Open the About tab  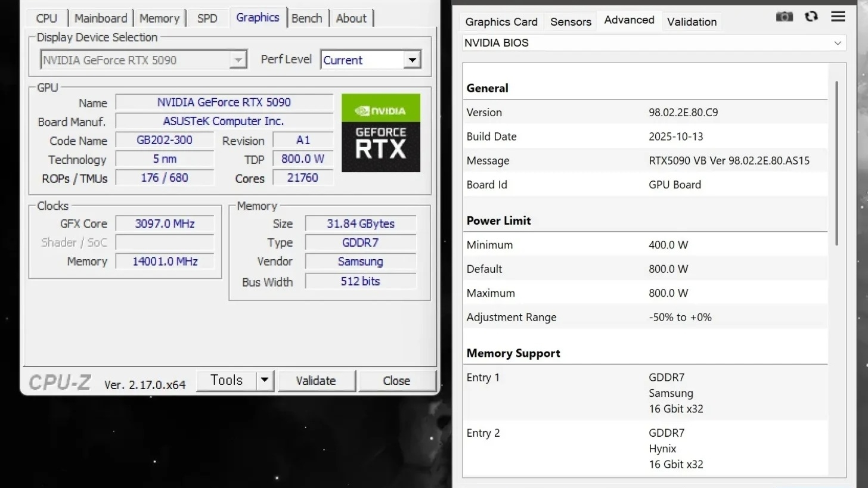(x=351, y=18)
